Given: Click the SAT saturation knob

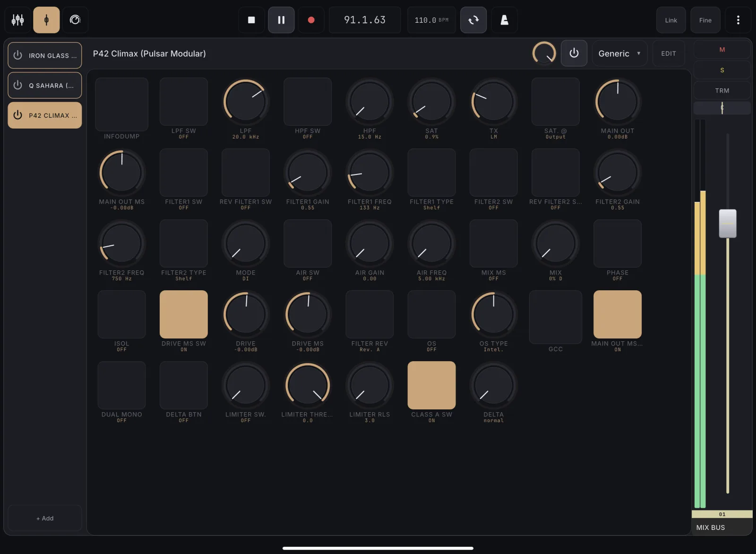Looking at the screenshot, I should point(431,102).
